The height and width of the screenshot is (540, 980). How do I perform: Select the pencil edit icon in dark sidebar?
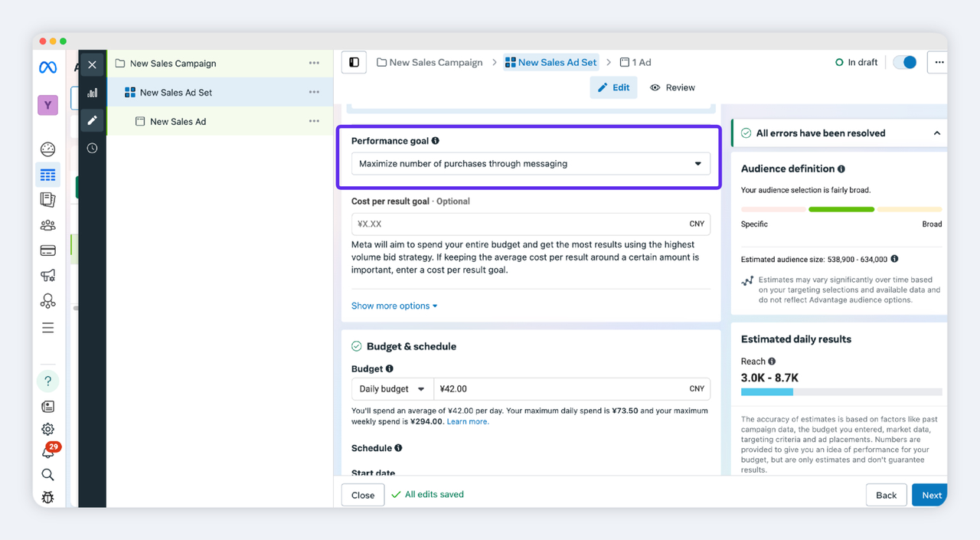(92, 120)
